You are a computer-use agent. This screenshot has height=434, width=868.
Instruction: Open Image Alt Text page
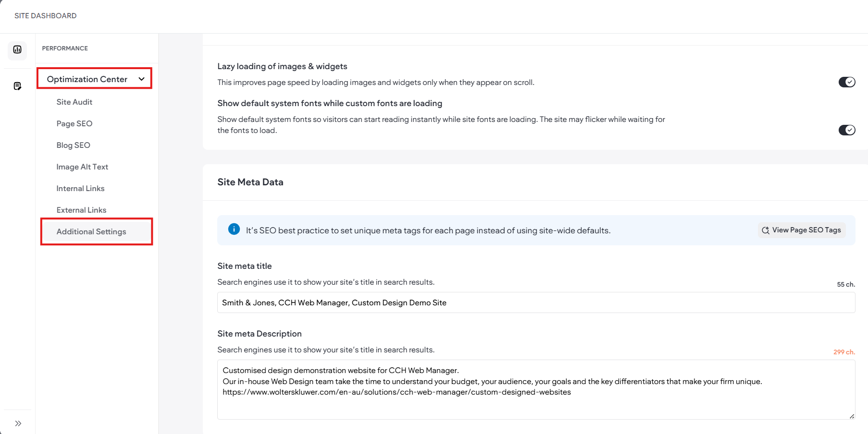[x=82, y=167]
